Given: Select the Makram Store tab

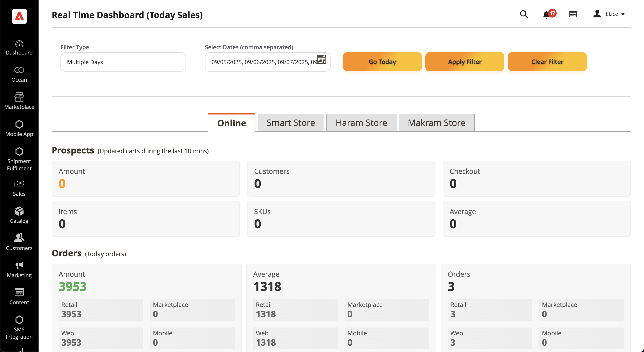Looking at the screenshot, I should (x=436, y=123).
